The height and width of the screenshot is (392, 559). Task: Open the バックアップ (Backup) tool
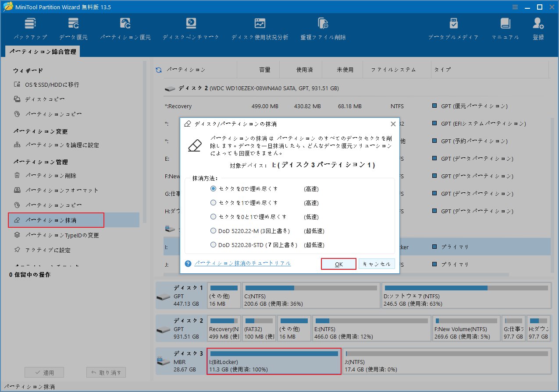tap(30, 27)
